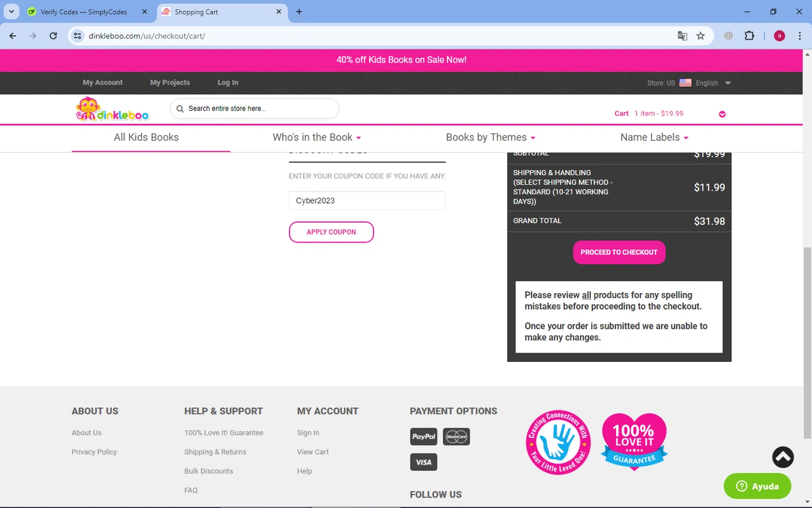
Task: Click the Creating Connections hand badge
Action: [x=558, y=442]
